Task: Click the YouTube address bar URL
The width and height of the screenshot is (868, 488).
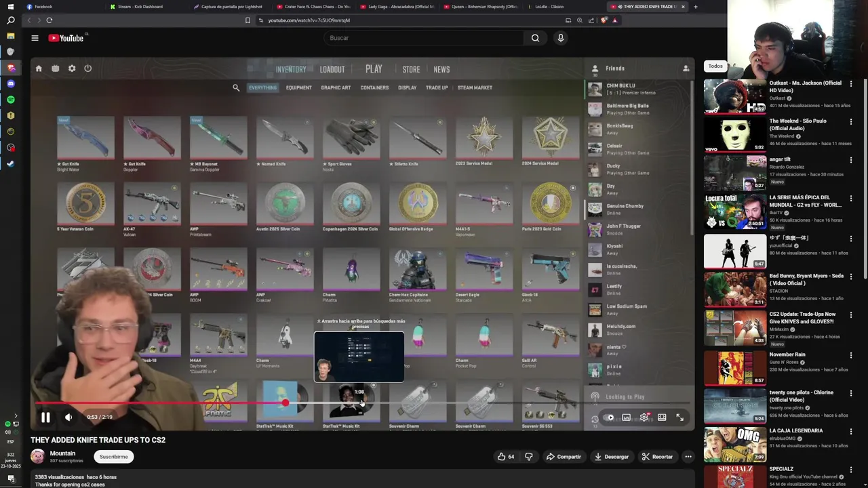Action: coord(309,20)
